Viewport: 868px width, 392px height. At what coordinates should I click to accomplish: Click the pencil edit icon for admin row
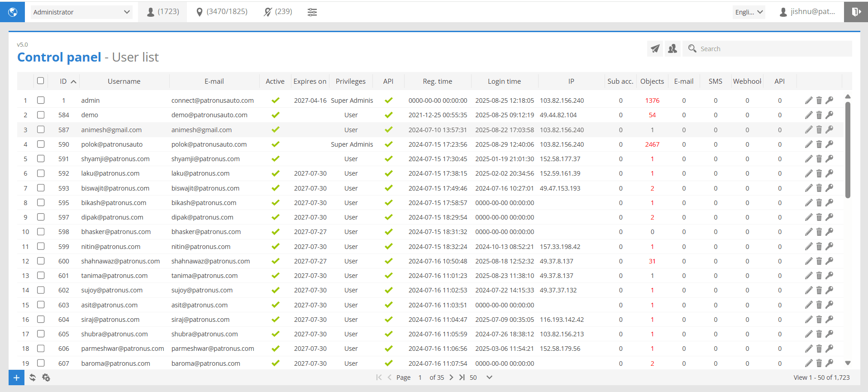pos(809,100)
